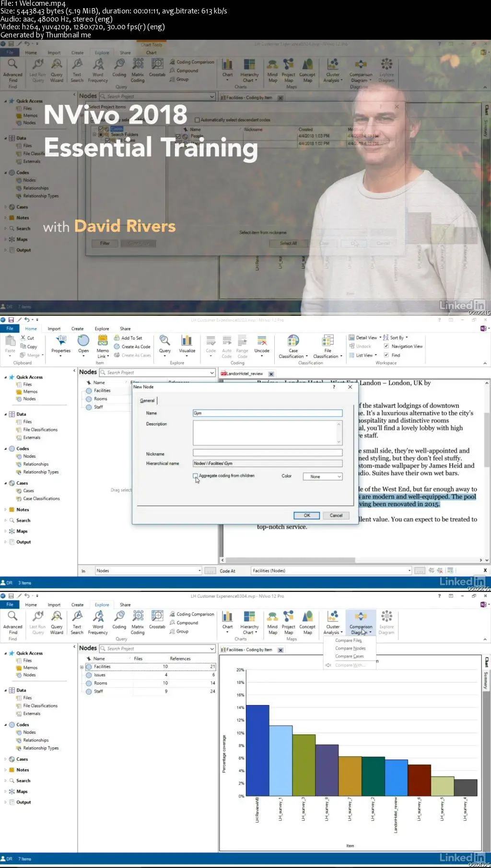491x868 pixels.
Task: Click the Coding Comparison icon in the bar chart frame
Action: (173, 614)
